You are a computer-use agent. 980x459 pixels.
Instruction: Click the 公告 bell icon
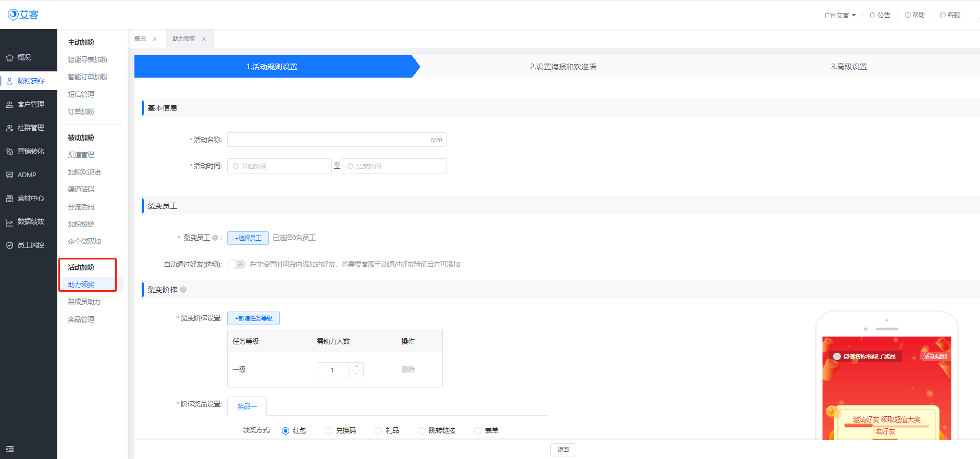click(872, 15)
